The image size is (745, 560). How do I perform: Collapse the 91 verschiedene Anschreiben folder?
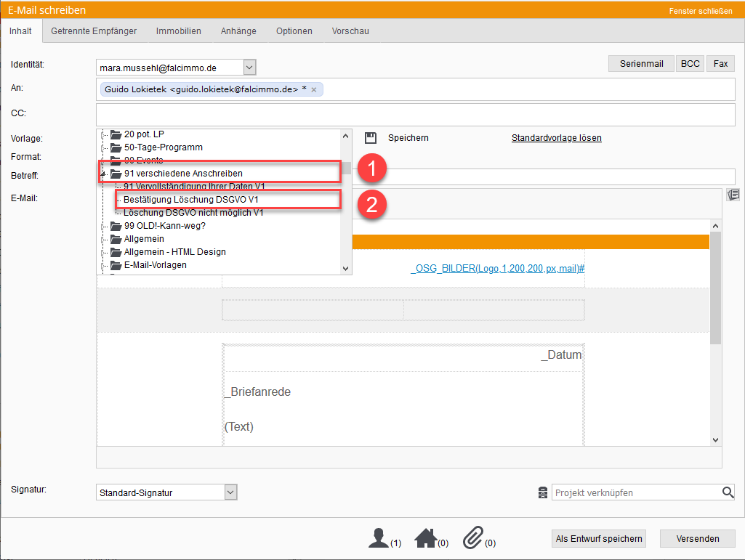pyautogui.click(x=103, y=174)
